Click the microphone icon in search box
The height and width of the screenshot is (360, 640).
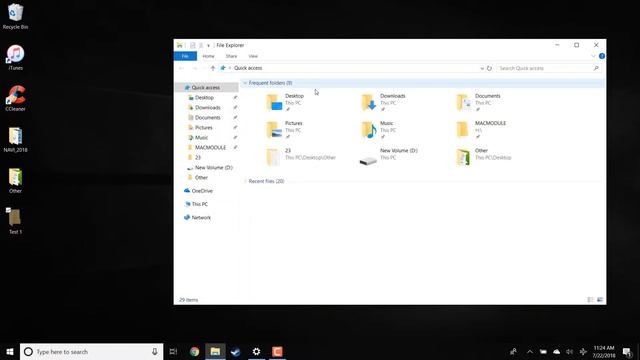[155, 351]
